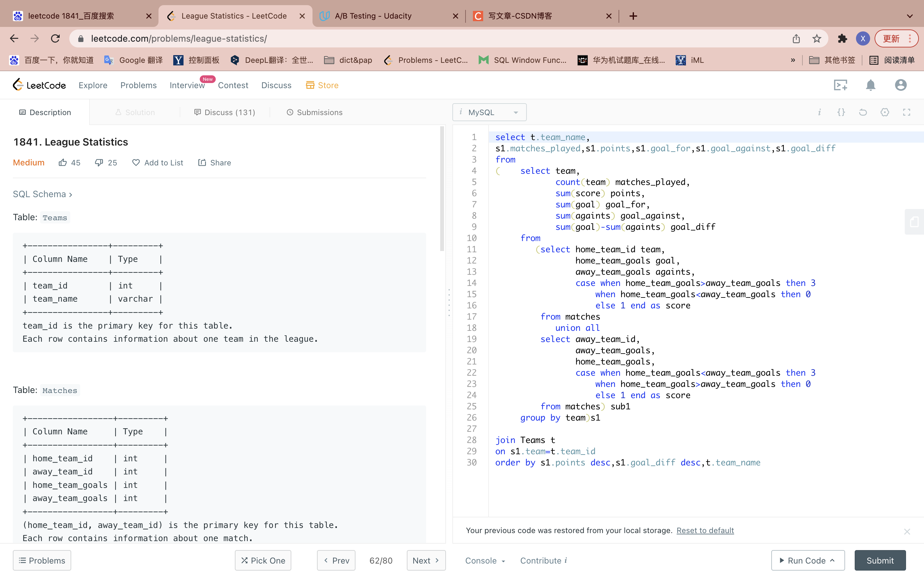Reset code with the revert arrow icon
Viewport: 924px width, 577px height.
(863, 112)
